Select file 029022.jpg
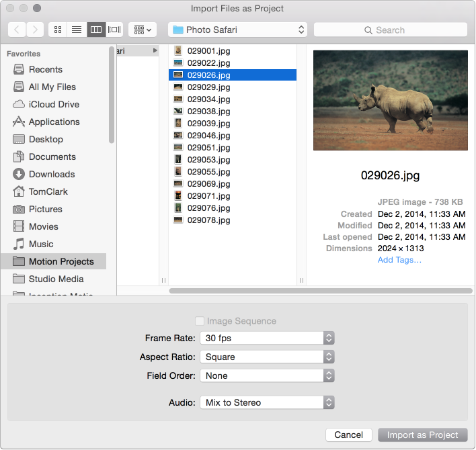 pyautogui.click(x=233, y=62)
